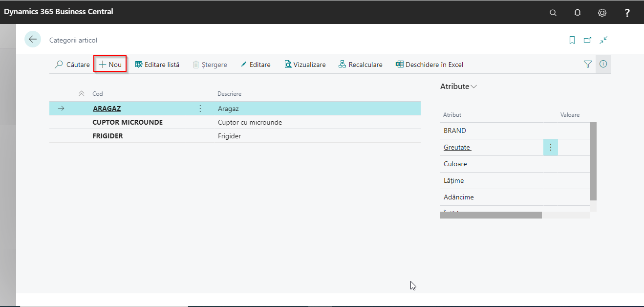Open row options menu for ARAGAZ
The height and width of the screenshot is (307, 644).
coord(200,109)
